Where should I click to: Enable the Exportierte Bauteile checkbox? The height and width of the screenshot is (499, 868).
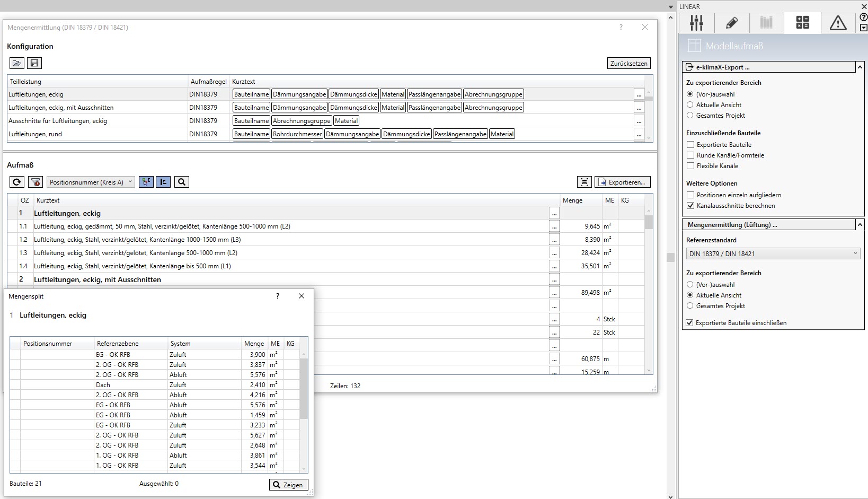tap(690, 145)
